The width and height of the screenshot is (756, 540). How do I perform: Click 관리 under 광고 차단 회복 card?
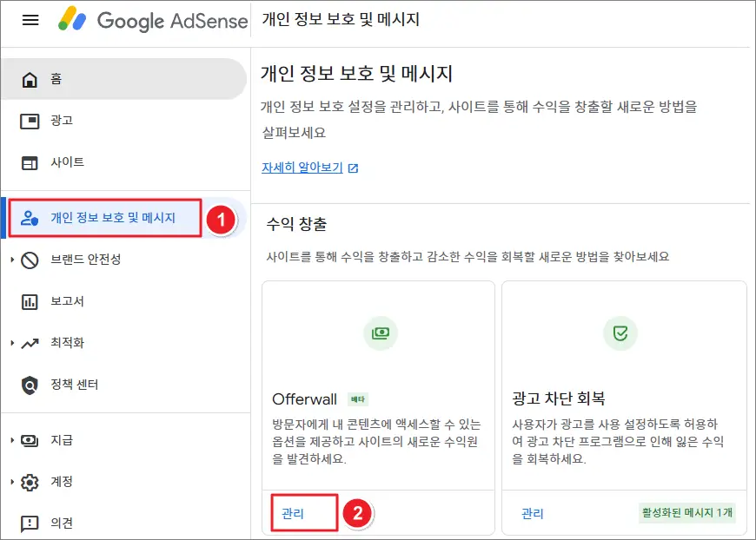pyautogui.click(x=533, y=513)
